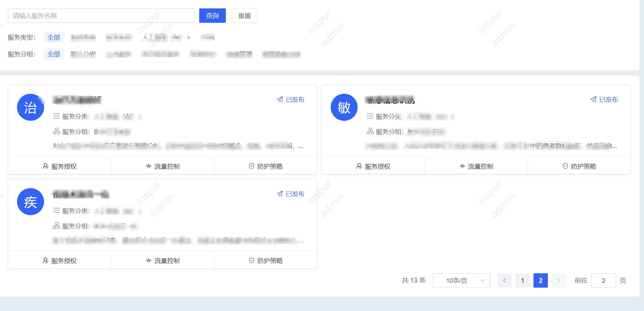Open 防护策略 on the 敏 card
This screenshot has width=644, height=311.
click(x=579, y=166)
